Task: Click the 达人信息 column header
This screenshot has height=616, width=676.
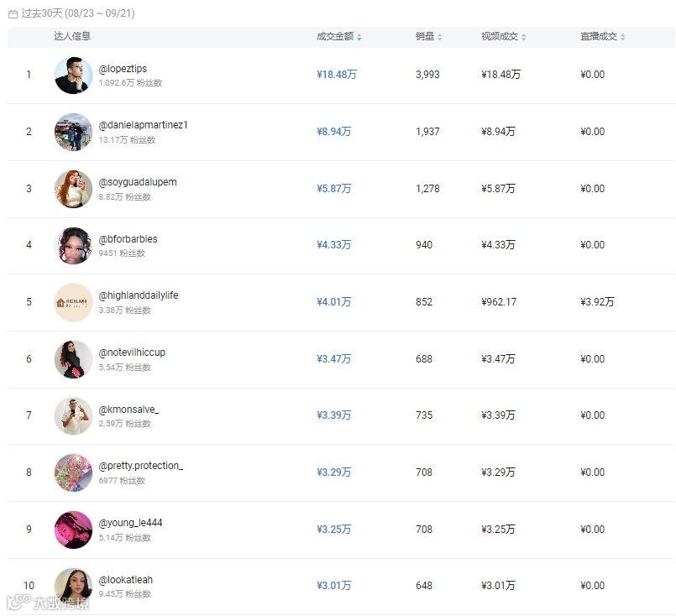Action: tap(72, 36)
